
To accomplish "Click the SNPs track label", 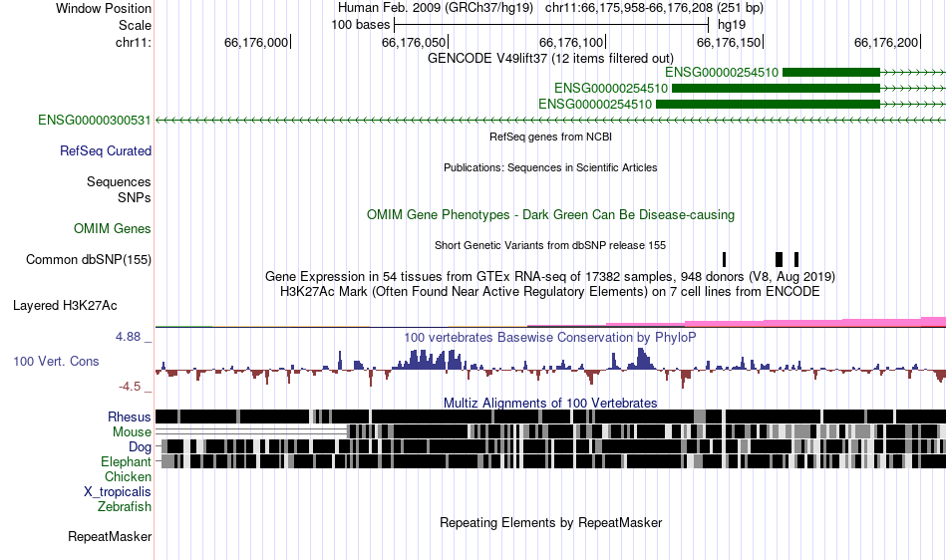I will pyautogui.click(x=135, y=197).
